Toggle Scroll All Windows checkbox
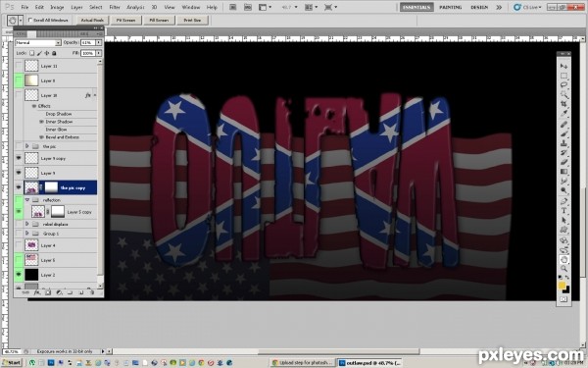The image size is (588, 368). click(30, 20)
